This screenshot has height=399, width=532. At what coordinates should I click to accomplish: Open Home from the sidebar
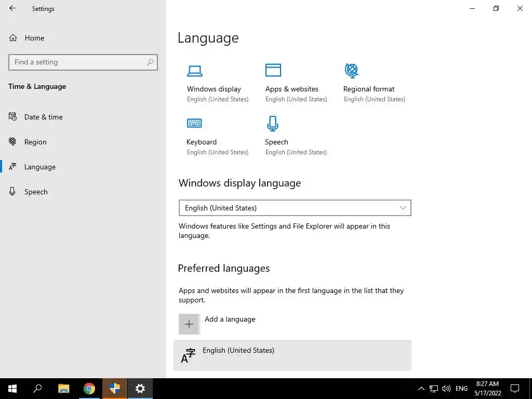(26, 37)
